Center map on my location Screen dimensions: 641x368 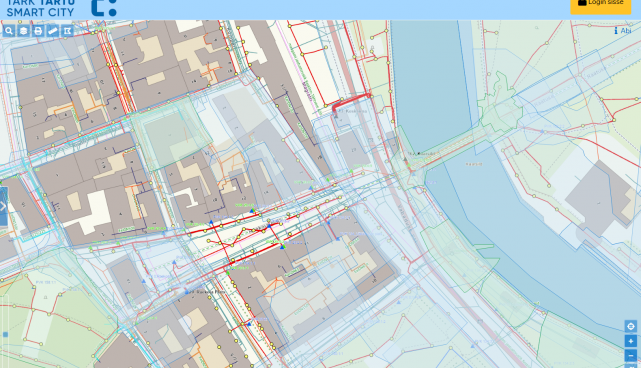coord(631,326)
